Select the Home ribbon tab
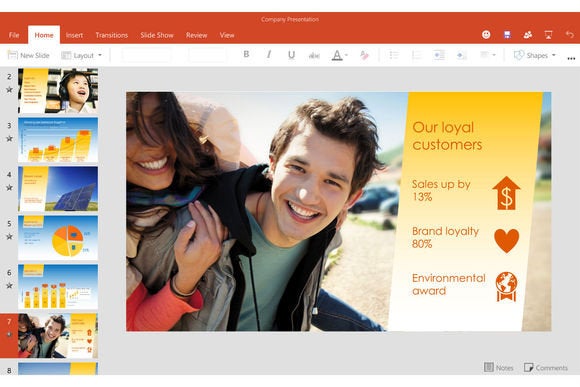 coord(44,35)
